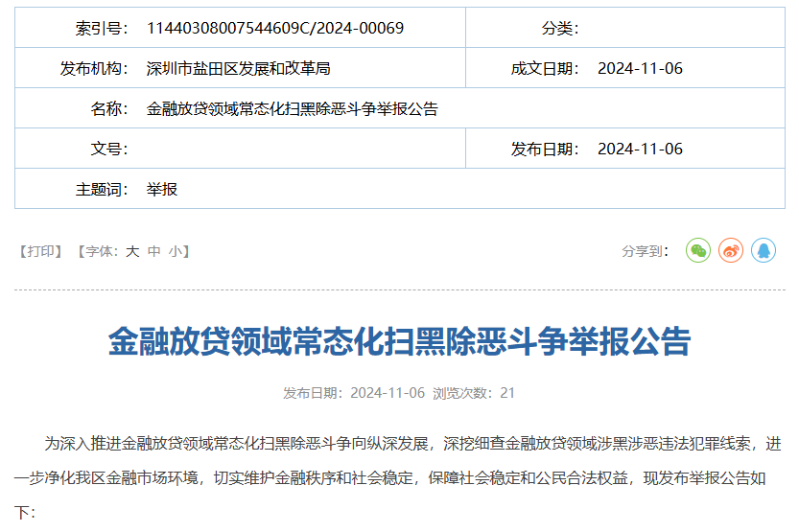Click 成文日期 value 2024-11-06
Viewport: 799px width, 532px height.
pyautogui.click(x=640, y=68)
